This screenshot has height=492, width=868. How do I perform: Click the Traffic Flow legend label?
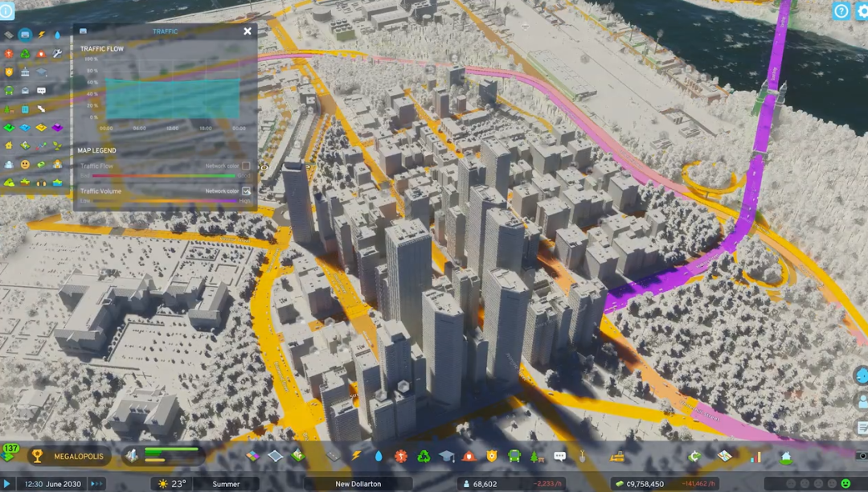click(x=97, y=166)
